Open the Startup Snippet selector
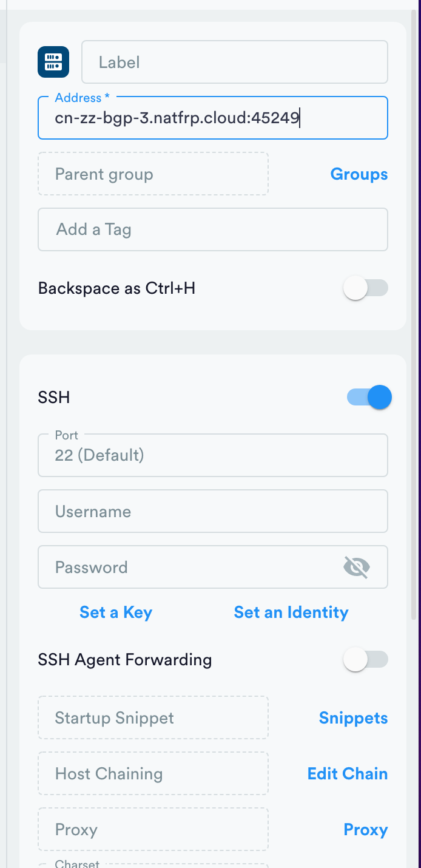The width and height of the screenshot is (421, 868). pos(153,717)
